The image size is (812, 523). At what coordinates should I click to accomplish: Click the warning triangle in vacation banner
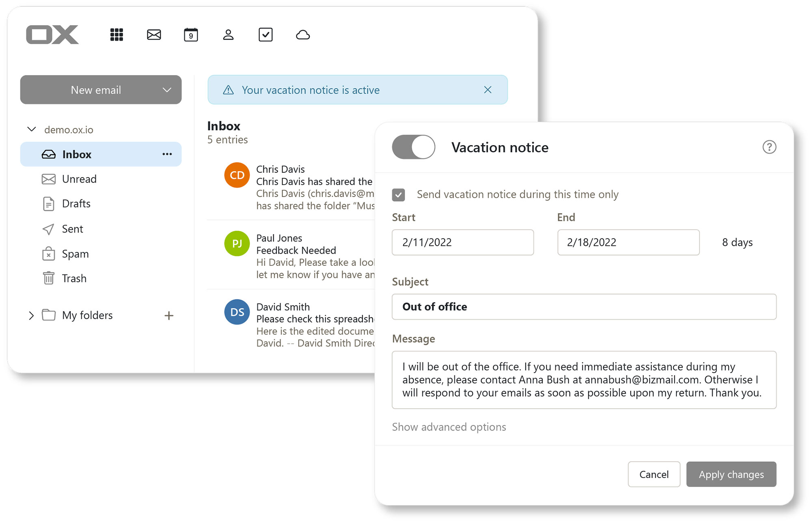(x=229, y=90)
